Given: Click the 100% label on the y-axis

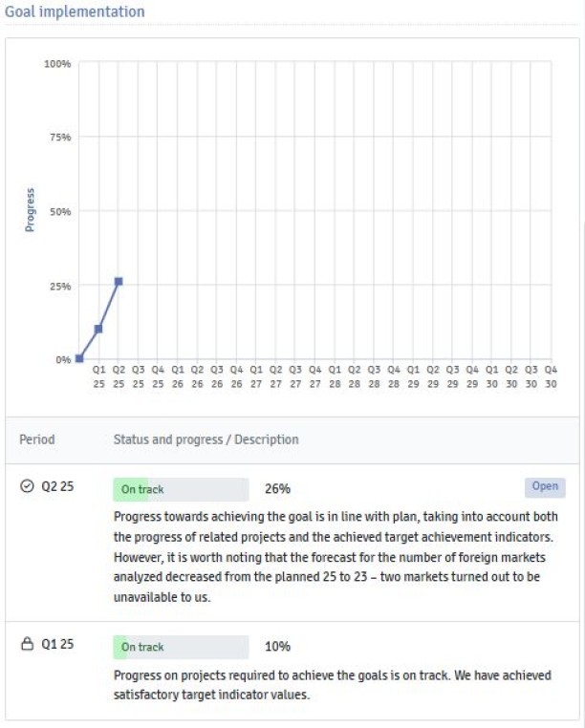Looking at the screenshot, I should point(57,64).
